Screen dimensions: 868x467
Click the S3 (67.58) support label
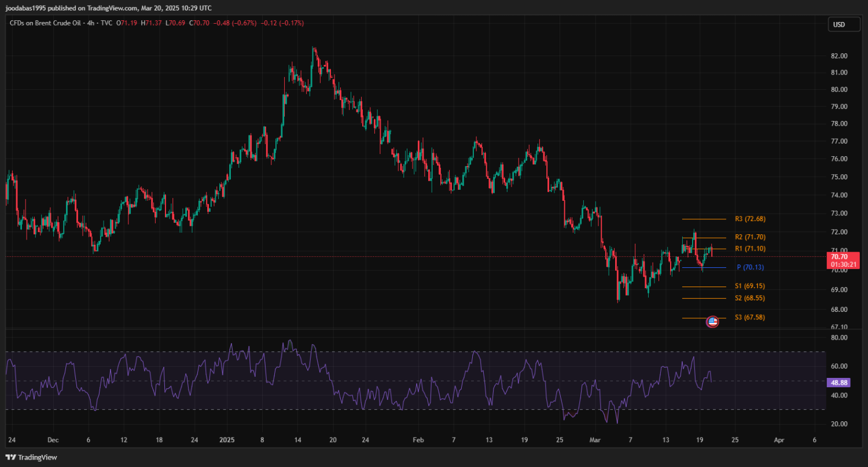tap(750, 318)
